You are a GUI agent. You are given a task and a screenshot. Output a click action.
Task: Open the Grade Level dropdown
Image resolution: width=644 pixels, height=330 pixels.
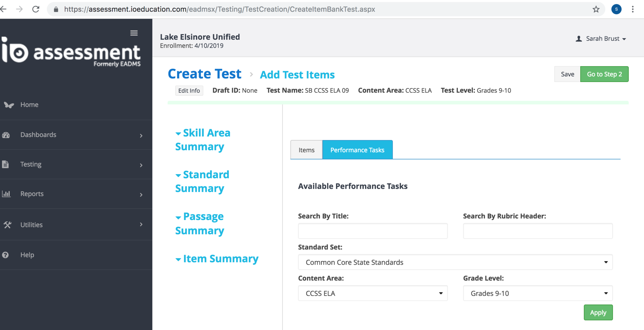(x=537, y=293)
